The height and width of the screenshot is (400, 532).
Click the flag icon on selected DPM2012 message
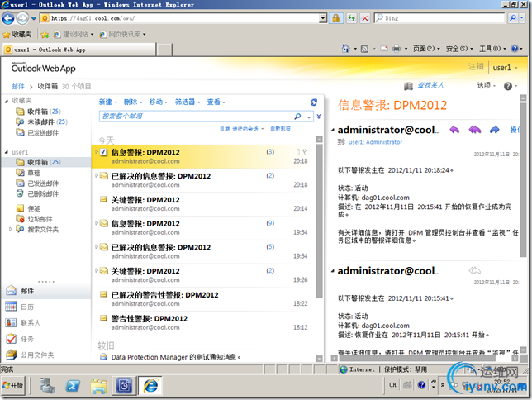point(305,152)
